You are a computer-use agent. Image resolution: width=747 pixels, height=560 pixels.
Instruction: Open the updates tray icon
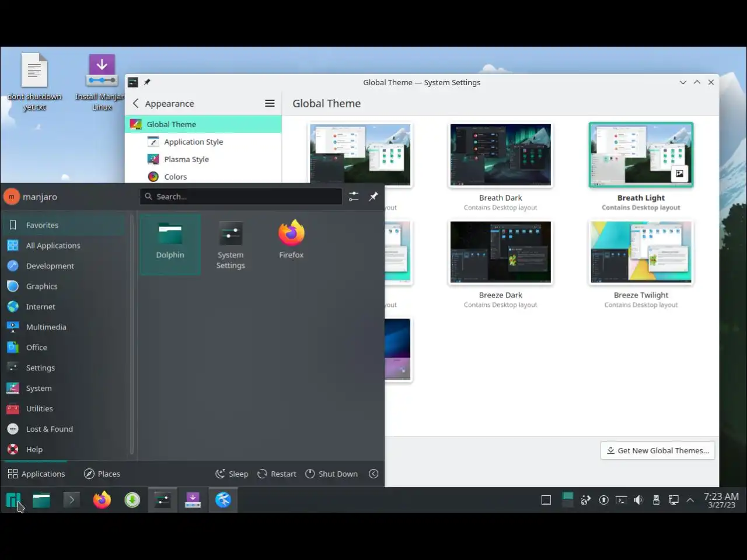coord(604,500)
